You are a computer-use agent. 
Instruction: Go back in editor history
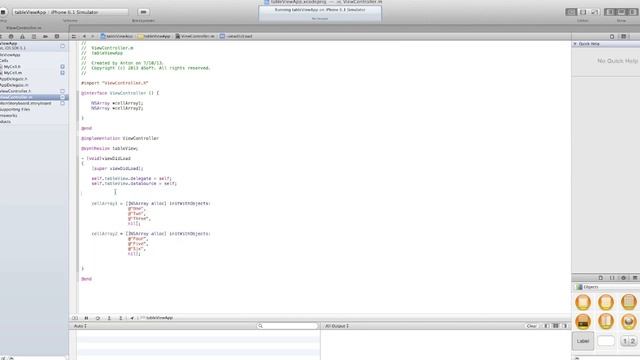[84, 36]
